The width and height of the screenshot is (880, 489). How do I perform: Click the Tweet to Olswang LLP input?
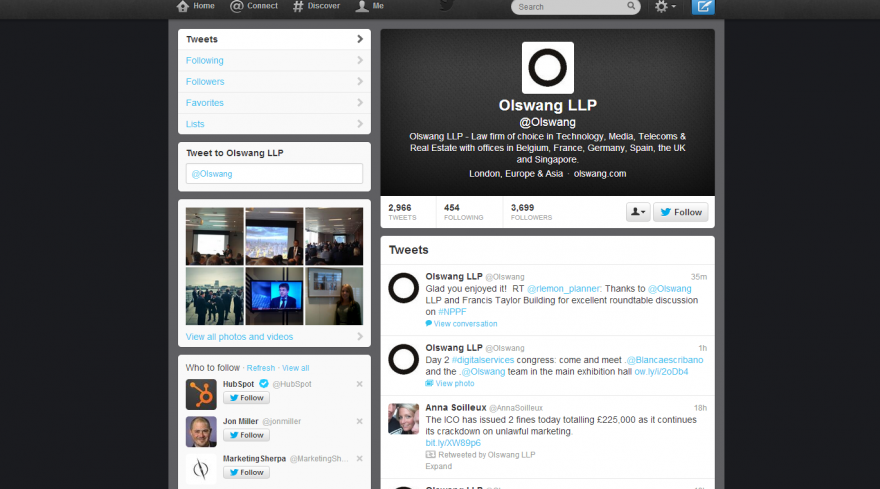point(274,173)
